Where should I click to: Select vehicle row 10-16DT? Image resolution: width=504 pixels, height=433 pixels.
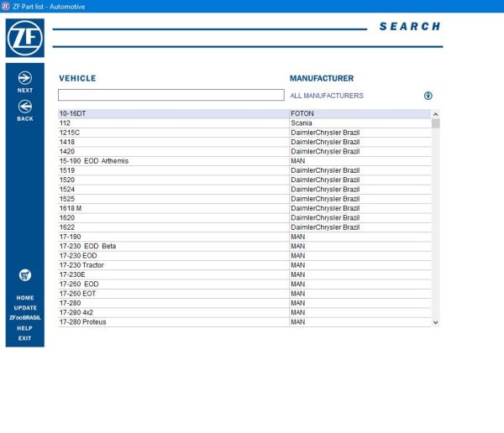pyautogui.click(x=244, y=114)
